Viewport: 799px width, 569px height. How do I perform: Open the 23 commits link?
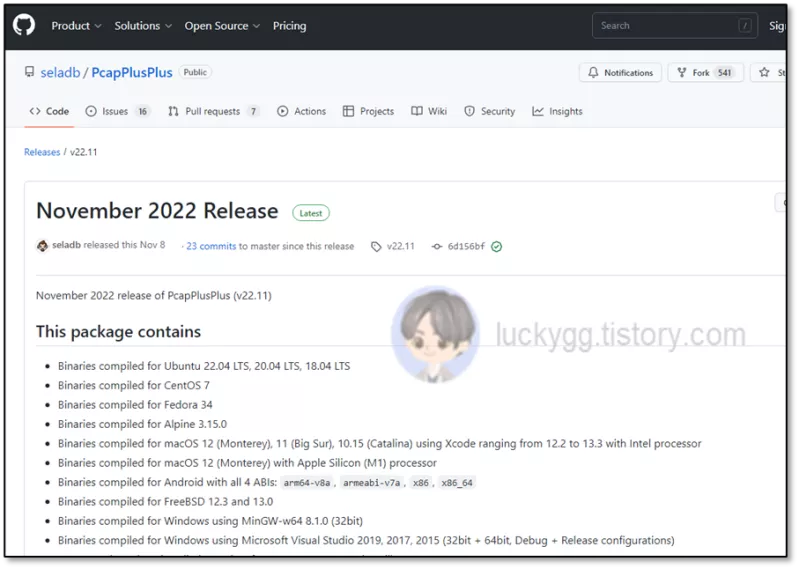[x=211, y=246]
